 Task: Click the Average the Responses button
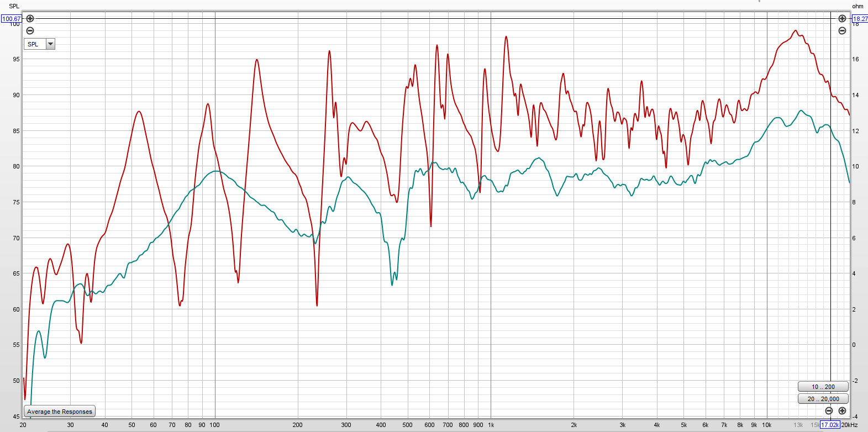pyautogui.click(x=60, y=411)
